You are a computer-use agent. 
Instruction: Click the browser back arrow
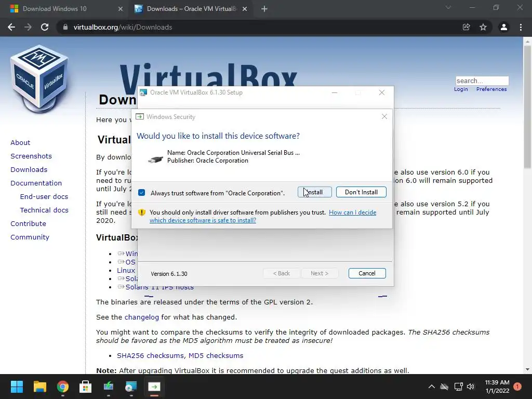pos(11,27)
